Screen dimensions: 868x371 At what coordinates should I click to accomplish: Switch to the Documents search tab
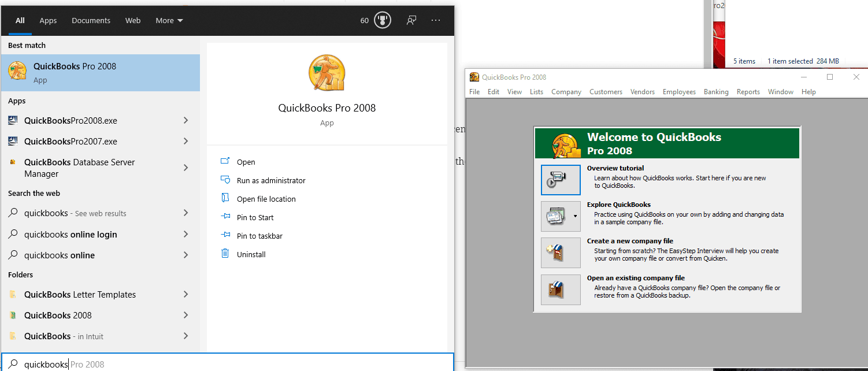91,20
